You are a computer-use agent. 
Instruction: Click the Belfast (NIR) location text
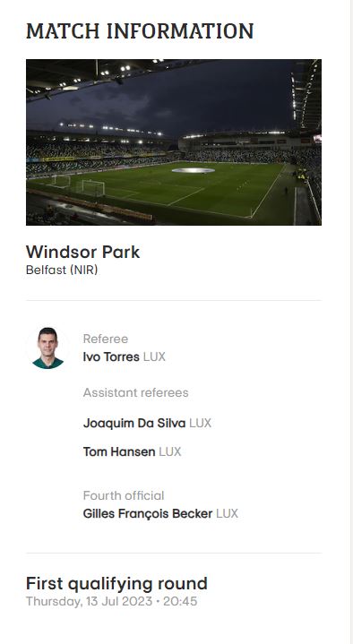pos(62,270)
